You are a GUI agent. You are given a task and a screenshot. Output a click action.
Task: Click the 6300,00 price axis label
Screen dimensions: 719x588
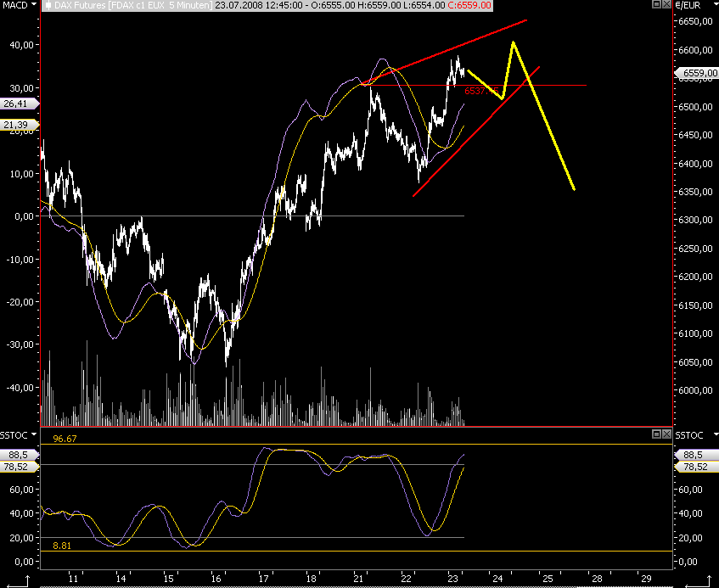695,220
